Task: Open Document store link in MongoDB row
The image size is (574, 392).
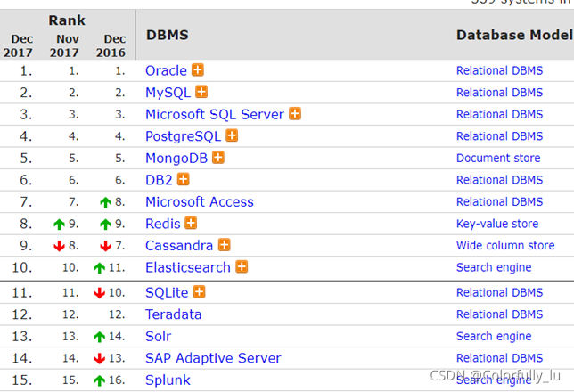Action: [498, 158]
